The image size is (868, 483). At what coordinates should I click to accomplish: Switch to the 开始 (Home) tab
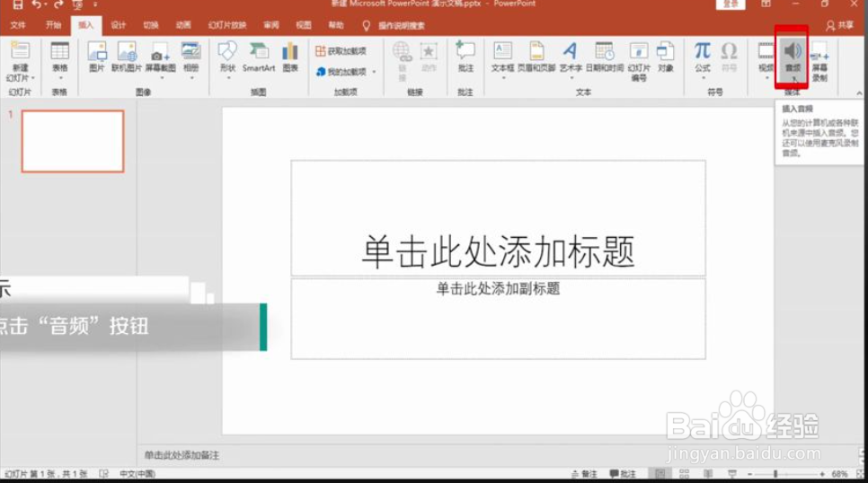click(x=53, y=25)
